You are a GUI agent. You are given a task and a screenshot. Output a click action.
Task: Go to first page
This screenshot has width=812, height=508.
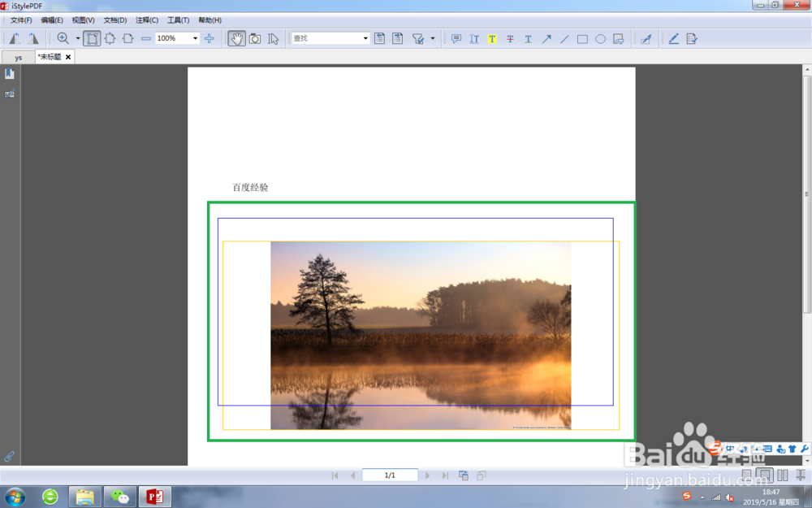[335, 475]
